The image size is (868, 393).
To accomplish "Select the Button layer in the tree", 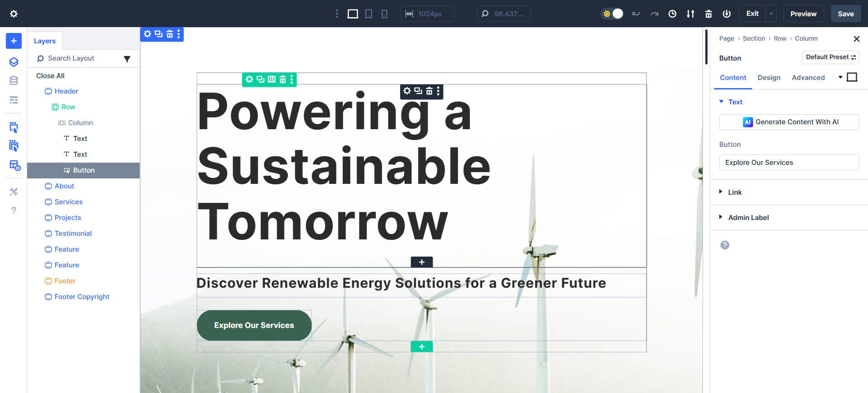I will click(84, 170).
